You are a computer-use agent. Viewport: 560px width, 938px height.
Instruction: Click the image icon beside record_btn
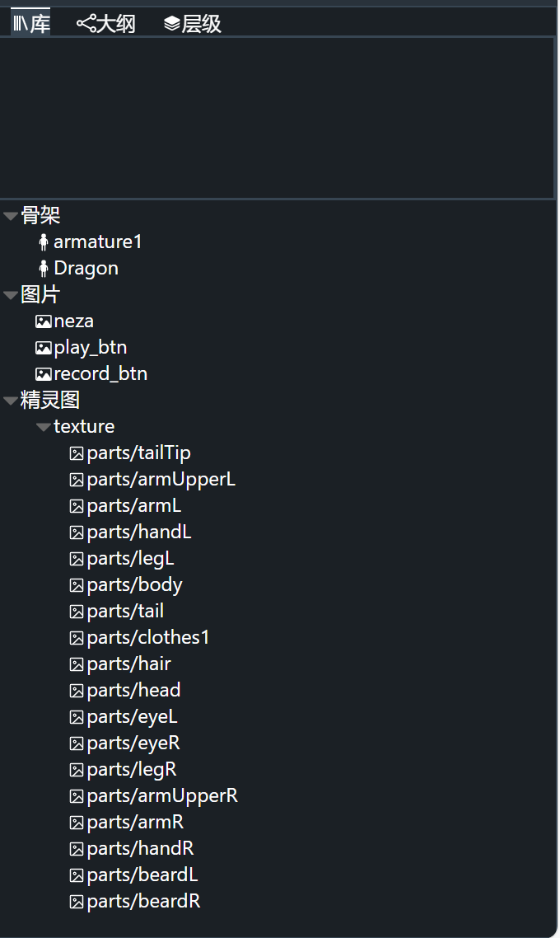point(43,374)
